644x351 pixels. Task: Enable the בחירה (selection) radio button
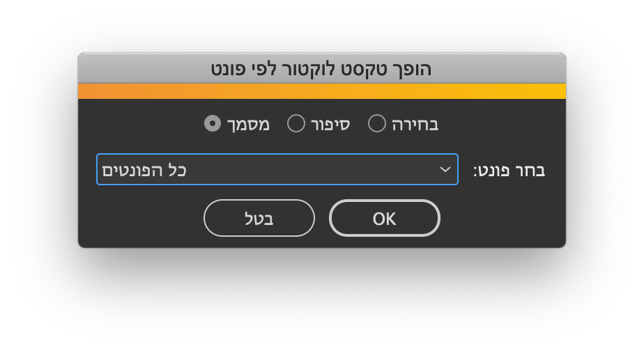377,124
